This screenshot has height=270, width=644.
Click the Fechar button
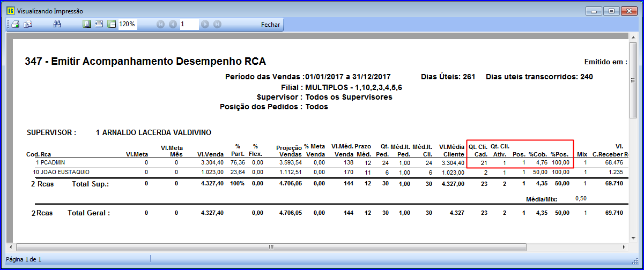270,25
